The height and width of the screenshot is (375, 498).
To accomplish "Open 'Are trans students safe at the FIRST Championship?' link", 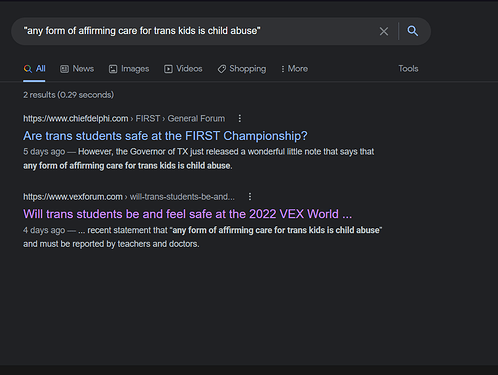I will (x=165, y=136).
